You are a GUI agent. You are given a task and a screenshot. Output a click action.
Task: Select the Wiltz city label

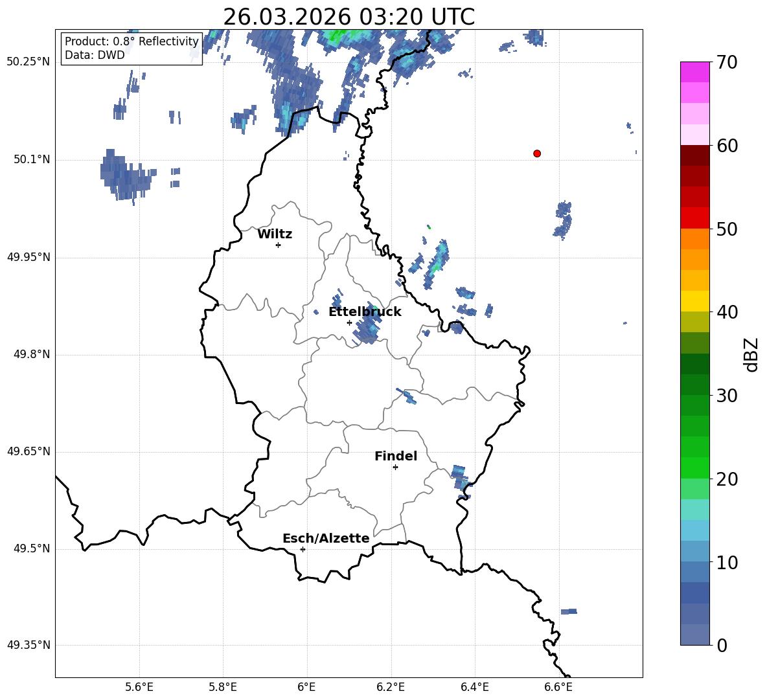pyautogui.click(x=275, y=234)
